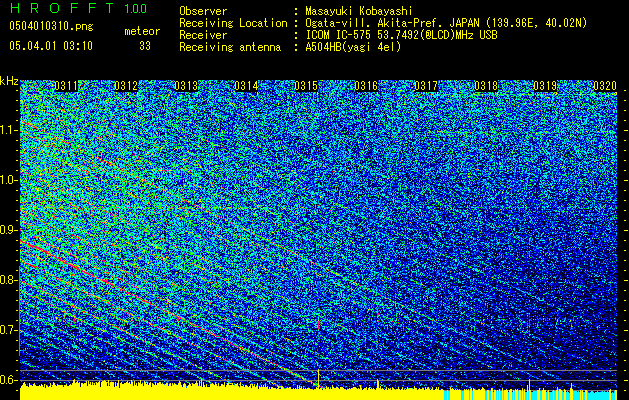The height and width of the screenshot is (400, 629).
Task: Click the 0313 time marker
Action: pyautogui.click(x=186, y=86)
